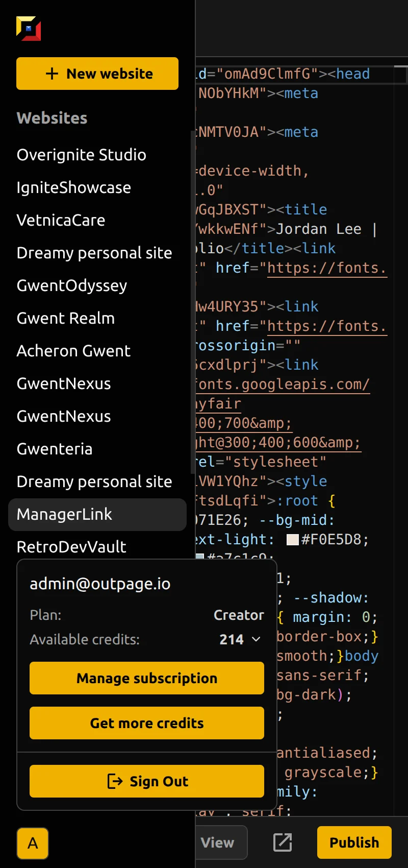Click the #F0E5D8 color swatch
408x868 pixels.
293,540
